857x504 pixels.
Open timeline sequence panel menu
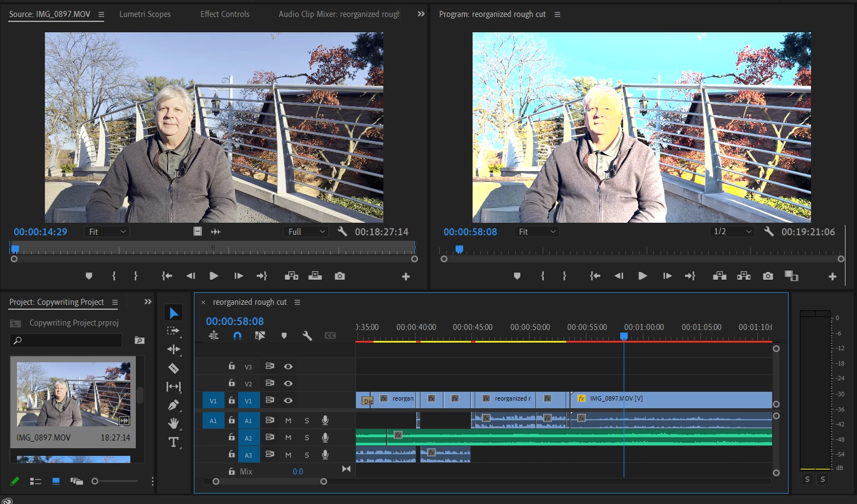pyautogui.click(x=297, y=303)
